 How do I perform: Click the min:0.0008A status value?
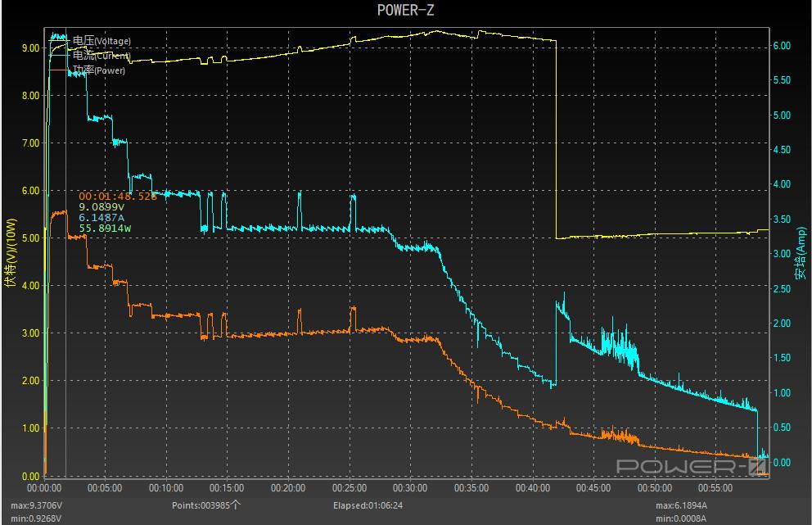[x=681, y=518]
